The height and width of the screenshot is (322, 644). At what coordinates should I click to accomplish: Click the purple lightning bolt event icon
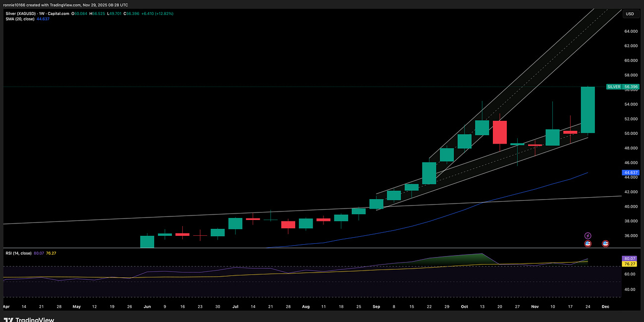click(x=588, y=236)
